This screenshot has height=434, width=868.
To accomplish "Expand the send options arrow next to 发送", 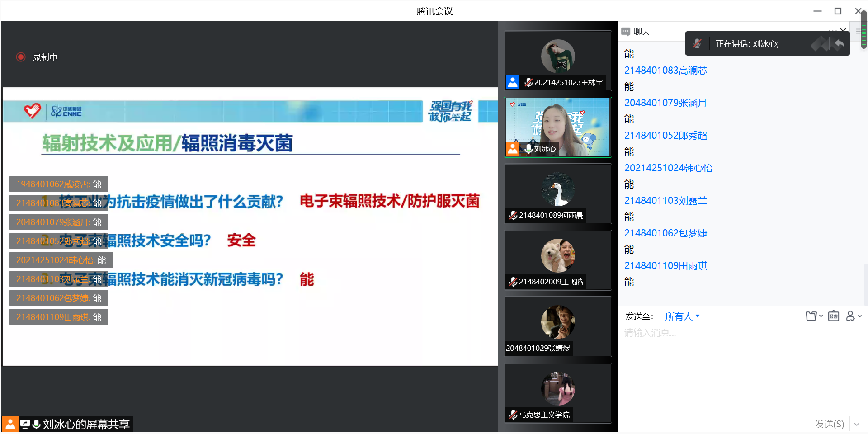I will click(857, 424).
